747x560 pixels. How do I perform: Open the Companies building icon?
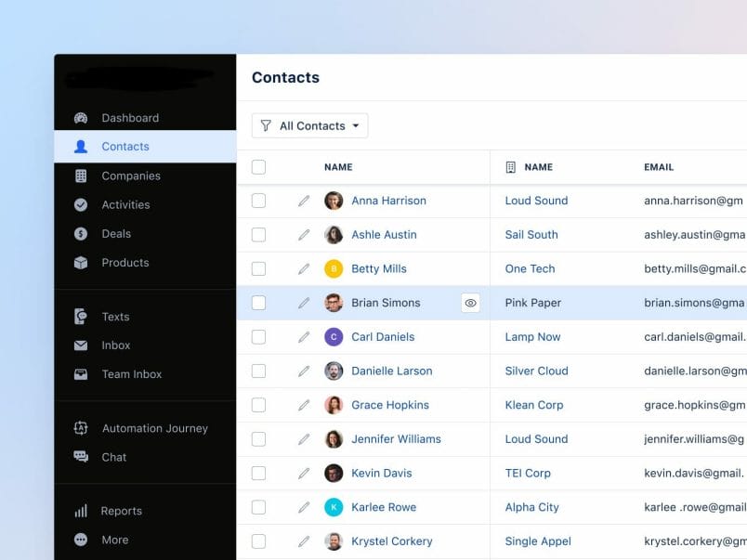[81, 176]
